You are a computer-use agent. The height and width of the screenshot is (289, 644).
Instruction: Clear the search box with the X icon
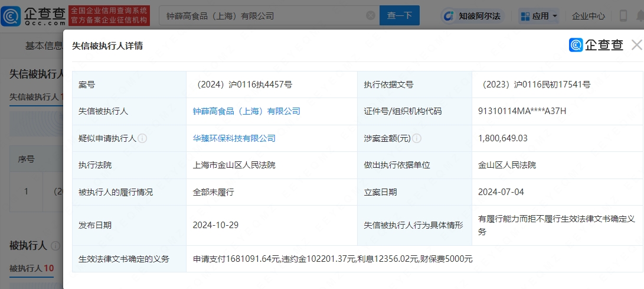[x=371, y=15]
